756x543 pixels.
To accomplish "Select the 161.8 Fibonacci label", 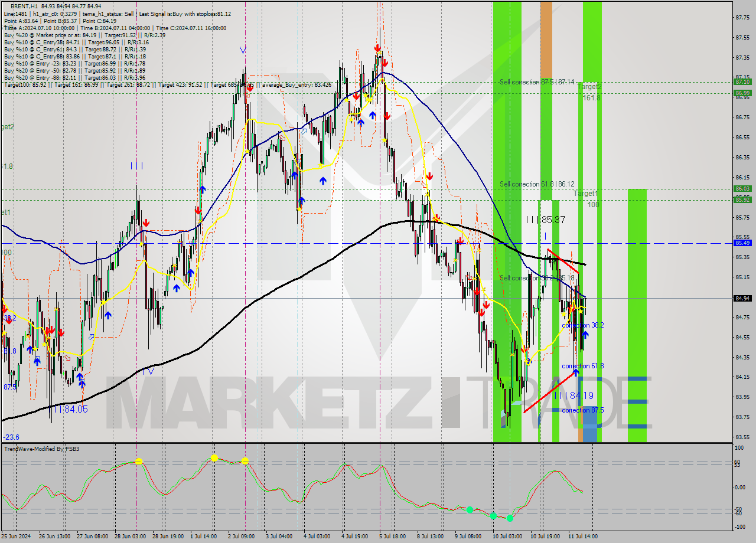I will (x=591, y=97).
